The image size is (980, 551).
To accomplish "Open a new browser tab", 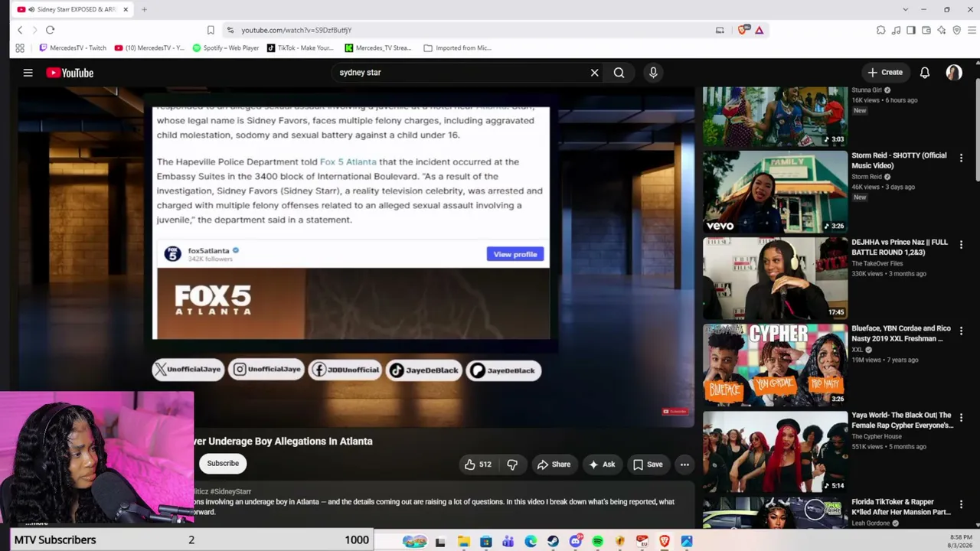I will [x=144, y=9].
